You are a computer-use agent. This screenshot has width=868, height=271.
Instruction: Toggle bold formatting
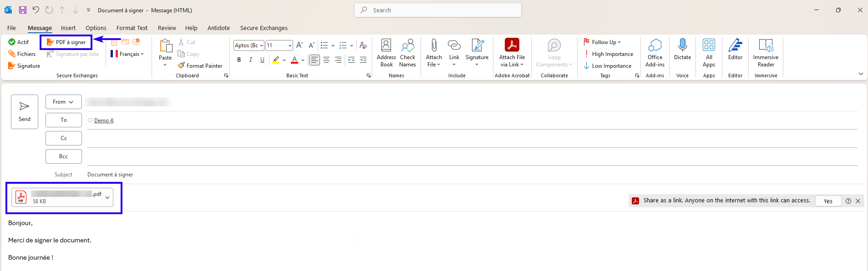pyautogui.click(x=239, y=60)
